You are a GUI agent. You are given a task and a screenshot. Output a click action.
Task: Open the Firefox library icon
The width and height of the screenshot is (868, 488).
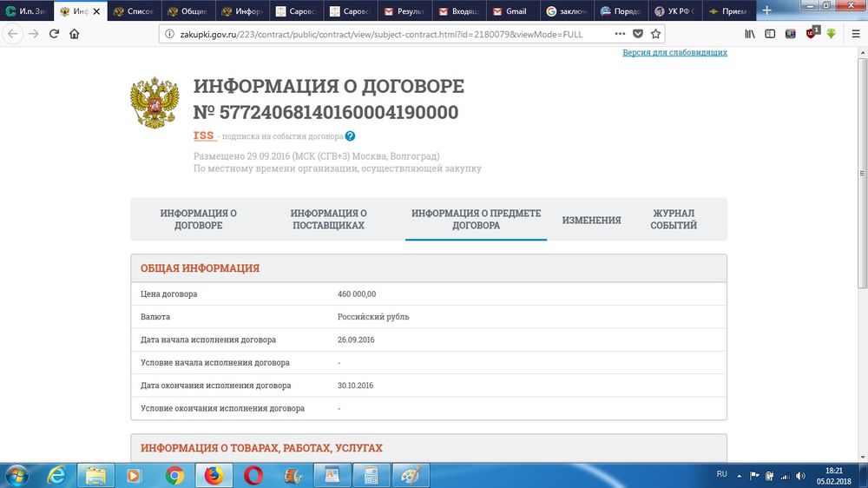[749, 34]
